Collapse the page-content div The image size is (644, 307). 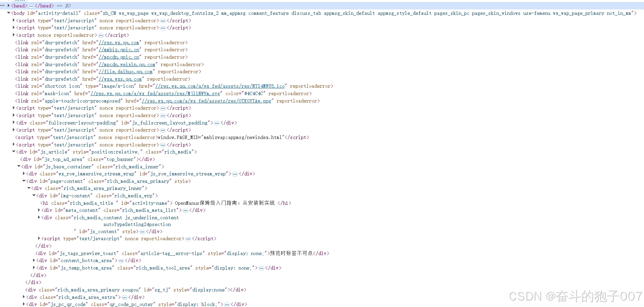24,181
